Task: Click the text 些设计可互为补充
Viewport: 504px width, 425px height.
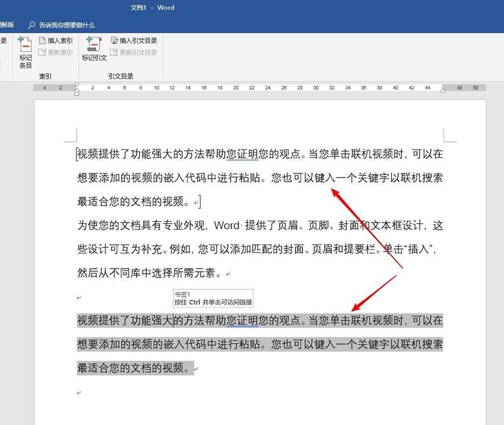Action: click(120, 249)
